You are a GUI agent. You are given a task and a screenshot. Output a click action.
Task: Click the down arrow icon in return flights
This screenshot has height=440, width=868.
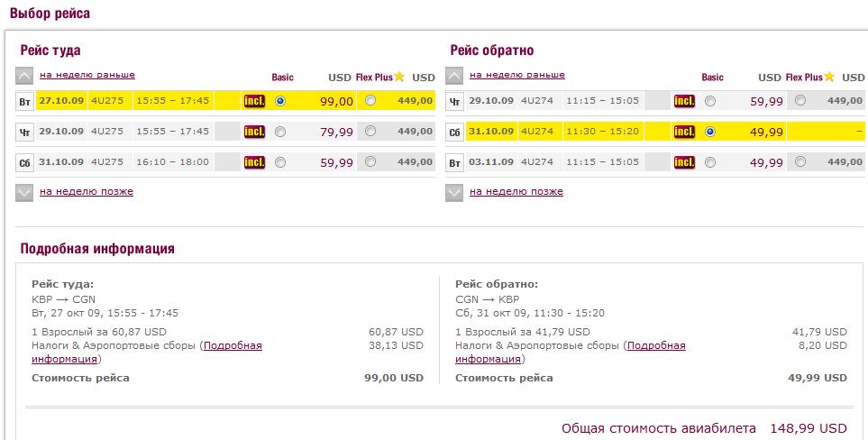454,192
